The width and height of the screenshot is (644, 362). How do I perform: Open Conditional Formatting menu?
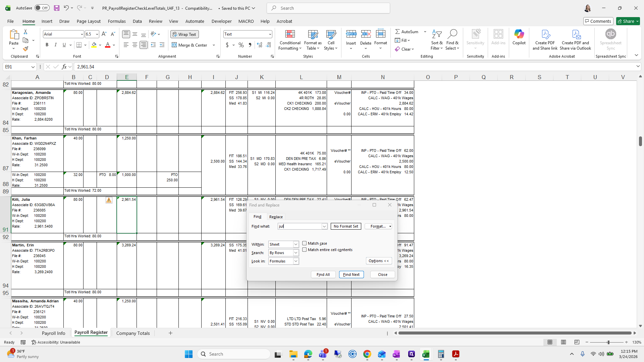tap(290, 40)
